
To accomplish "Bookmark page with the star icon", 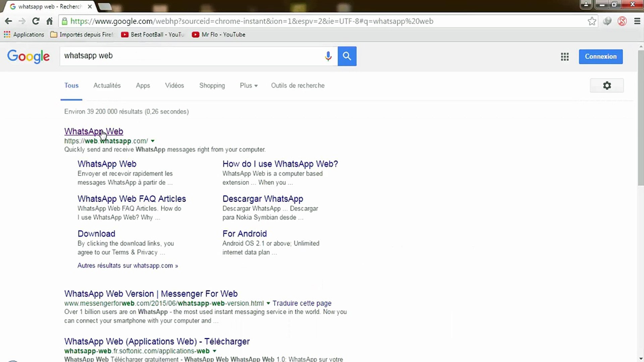I will [592, 21].
